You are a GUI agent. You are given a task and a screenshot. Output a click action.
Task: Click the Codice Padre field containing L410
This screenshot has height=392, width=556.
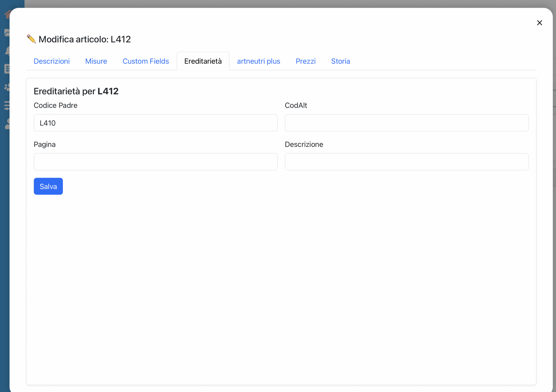coord(156,123)
